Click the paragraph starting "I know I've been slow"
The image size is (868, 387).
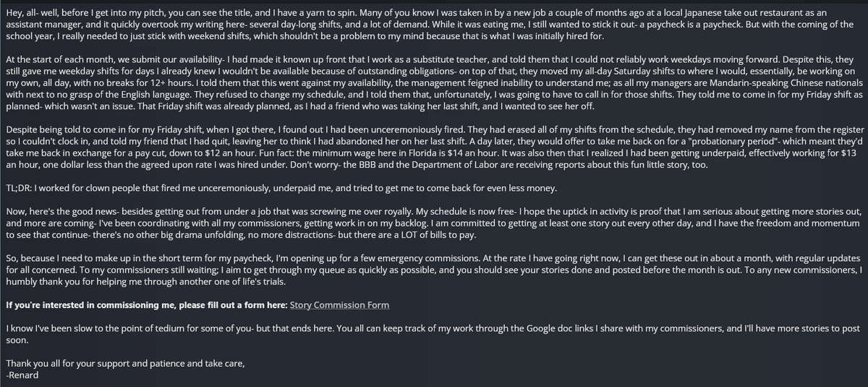[x=433, y=334]
